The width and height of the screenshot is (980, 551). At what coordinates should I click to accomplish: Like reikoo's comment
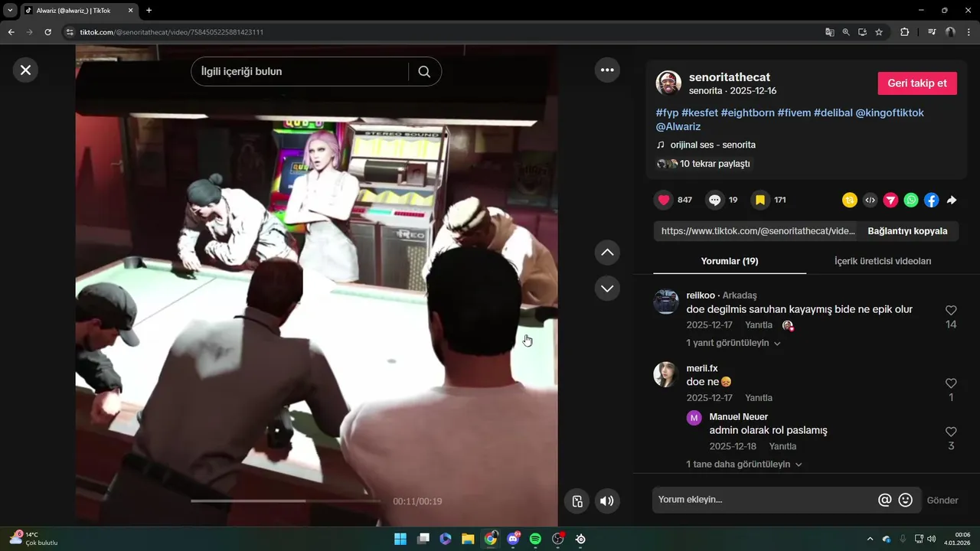click(951, 311)
